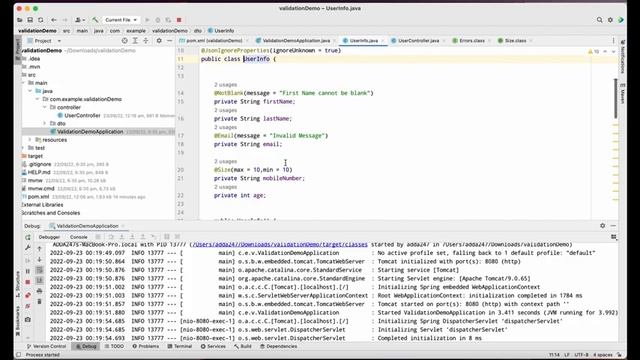
Task: Pause program in Debug panel
Action: 28,271
